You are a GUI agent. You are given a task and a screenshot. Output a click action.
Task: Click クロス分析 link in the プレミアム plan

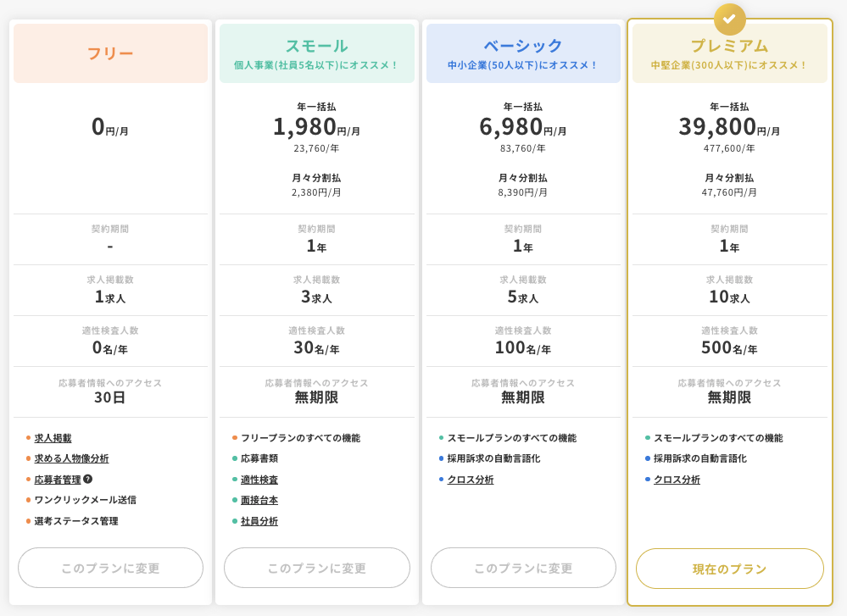(677, 480)
